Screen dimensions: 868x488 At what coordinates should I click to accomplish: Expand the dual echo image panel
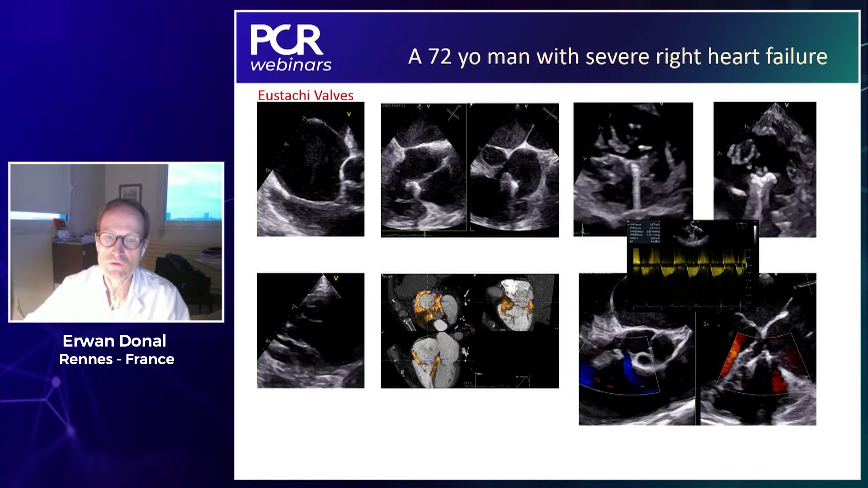tap(469, 169)
